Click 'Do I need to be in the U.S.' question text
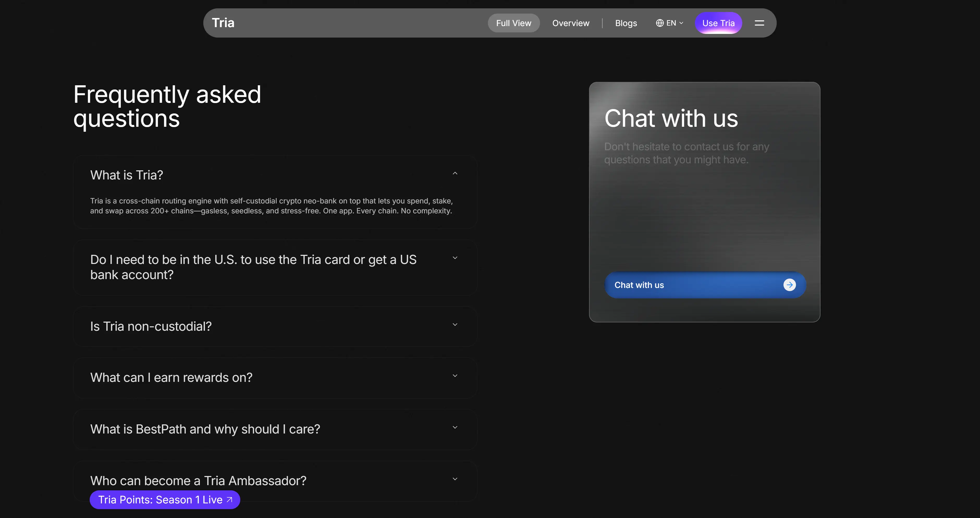This screenshot has width=980, height=518. point(253,267)
